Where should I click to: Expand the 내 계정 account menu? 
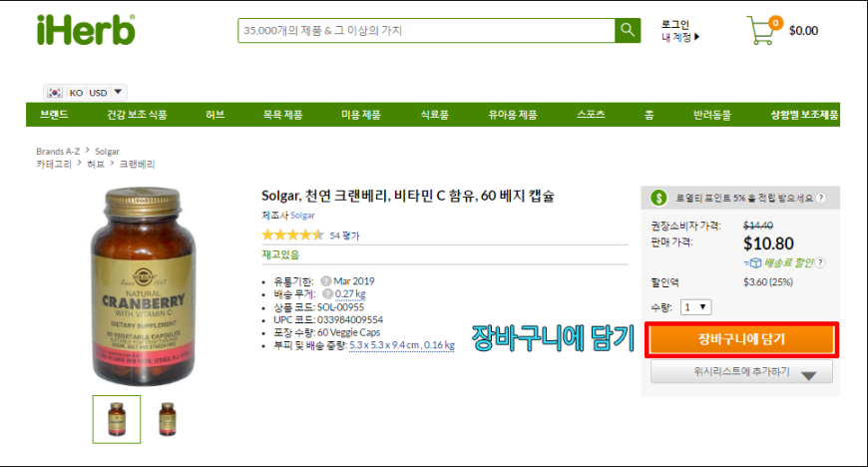[x=680, y=37]
